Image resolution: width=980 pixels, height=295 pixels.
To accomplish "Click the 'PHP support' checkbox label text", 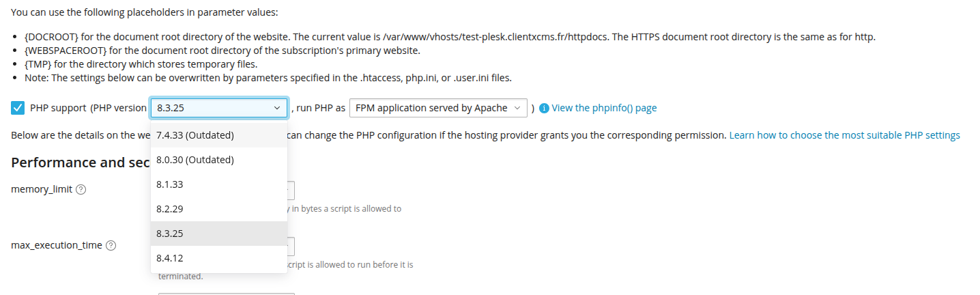I will (x=58, y=108).
